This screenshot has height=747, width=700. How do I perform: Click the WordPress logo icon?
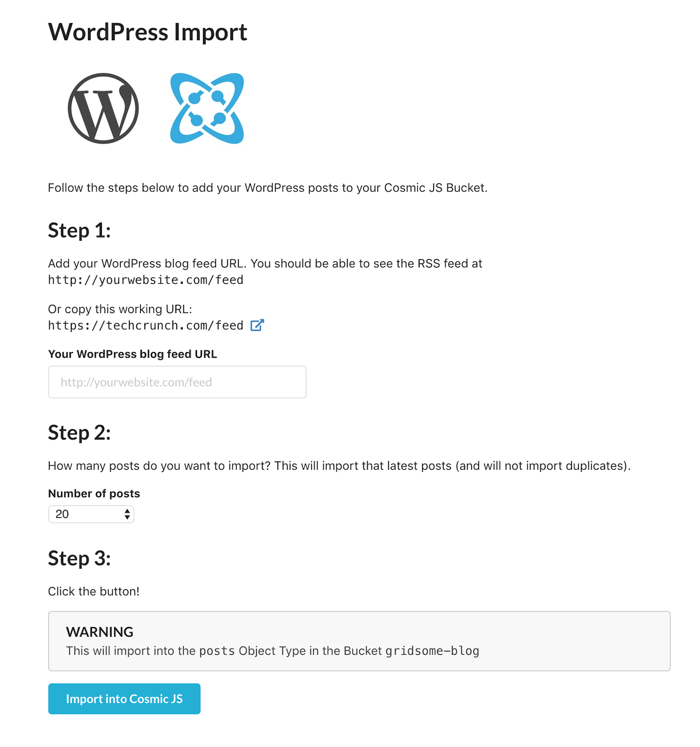click(103, 108)
